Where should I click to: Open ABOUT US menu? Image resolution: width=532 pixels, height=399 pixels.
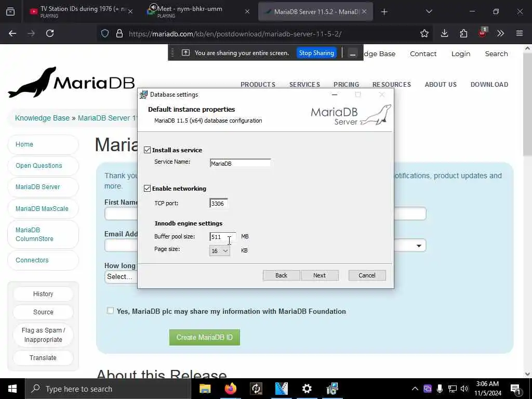tap(441, 85)
